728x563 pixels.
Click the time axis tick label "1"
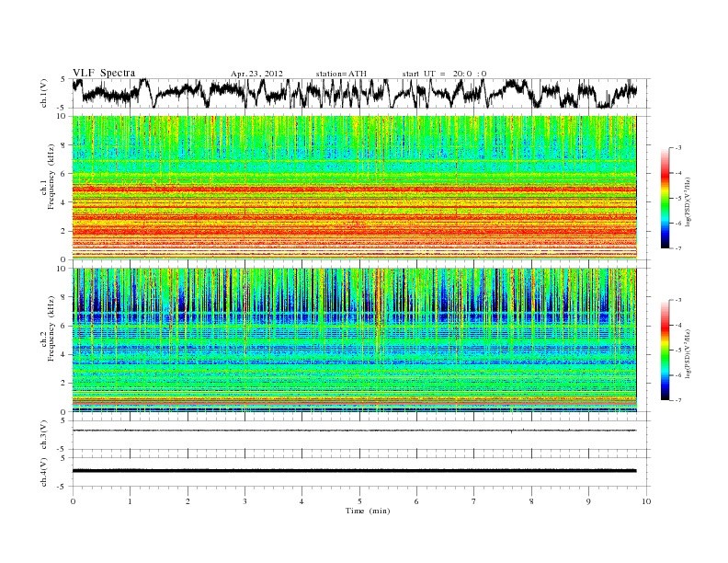tap(130, 501)
